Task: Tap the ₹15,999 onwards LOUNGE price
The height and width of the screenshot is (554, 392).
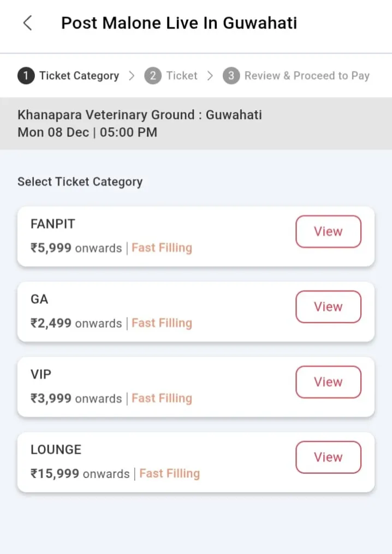Action: (80, 474)
